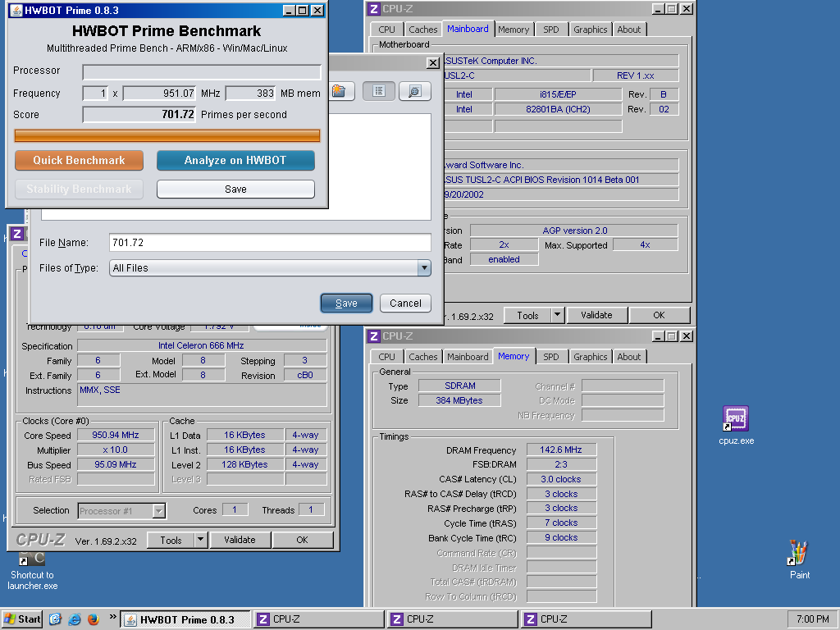
Task: Click the first quick launch icon beside Start
Action: click(x=55, y=619)
